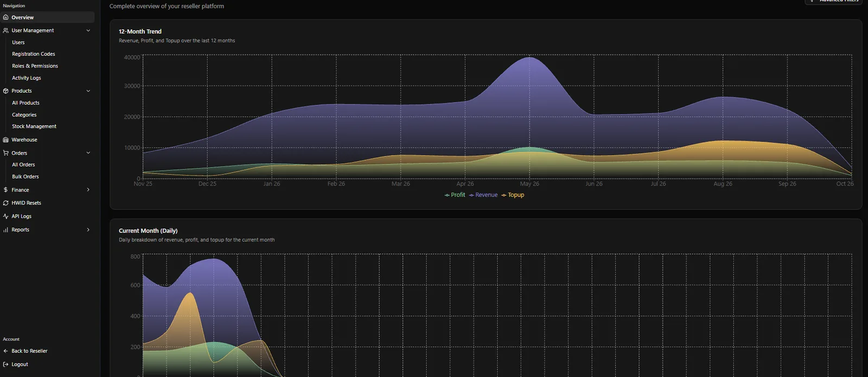Click the Nov 25 axis label
The width and height of the screenshot is (868, 377).
pos(143,184)
